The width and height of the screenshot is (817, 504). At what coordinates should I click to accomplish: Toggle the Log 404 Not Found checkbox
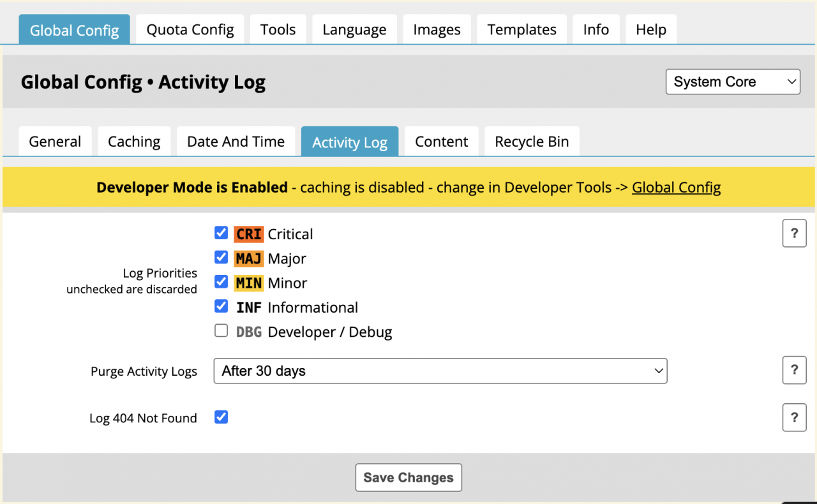click(x=221, y=417)
